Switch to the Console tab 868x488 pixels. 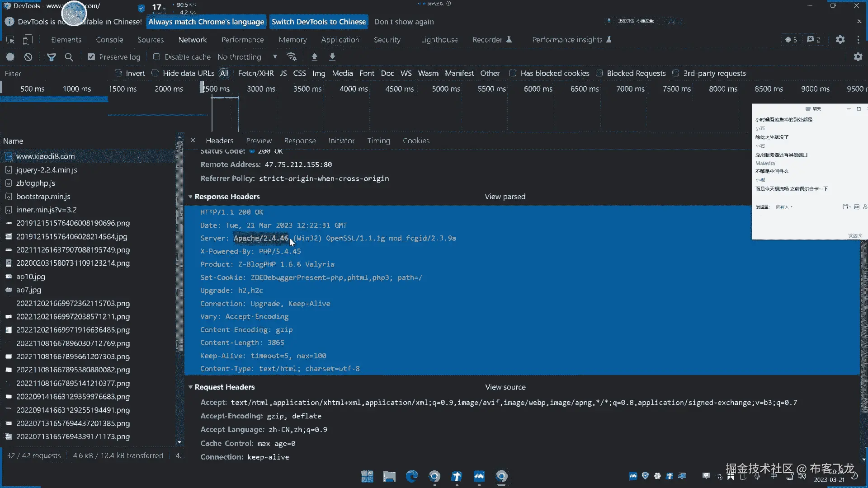tap(109, 40)
